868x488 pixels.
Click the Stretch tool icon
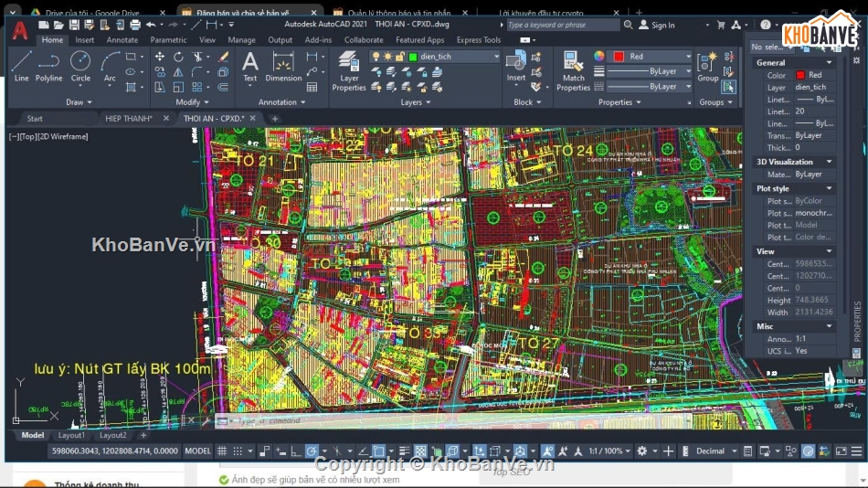[159, 87]
